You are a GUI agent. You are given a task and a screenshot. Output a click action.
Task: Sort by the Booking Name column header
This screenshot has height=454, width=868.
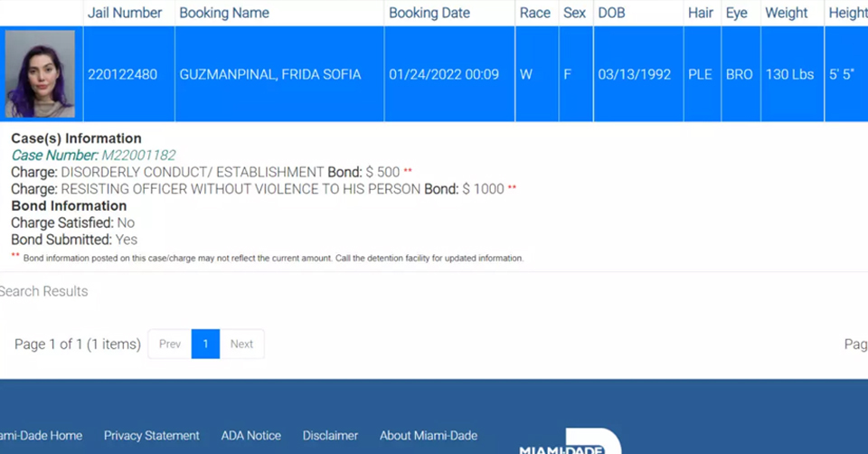pyautogui.click(x=224, y=13)
